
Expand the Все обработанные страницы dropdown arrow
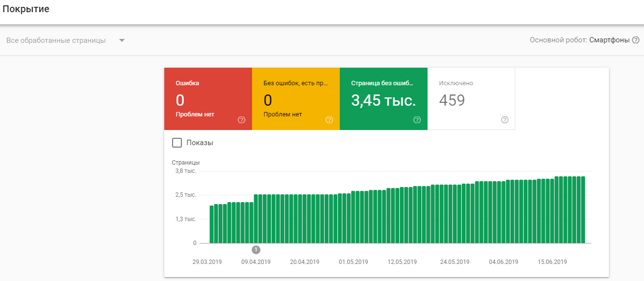click(122, 40)
